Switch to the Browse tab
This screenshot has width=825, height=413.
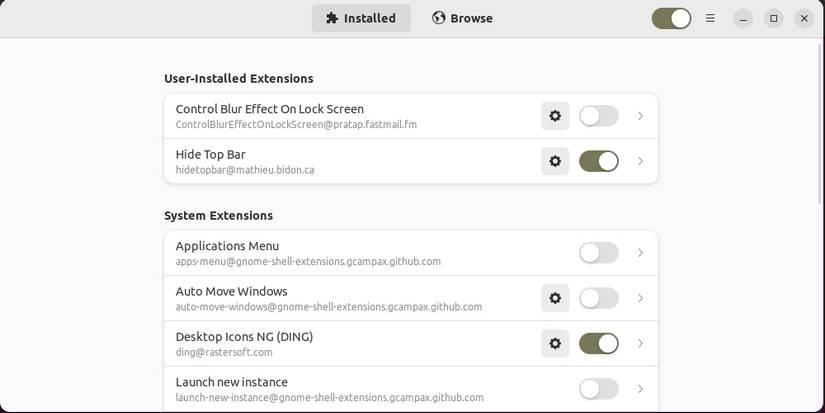pyautogui.click(x=462, y=18)
